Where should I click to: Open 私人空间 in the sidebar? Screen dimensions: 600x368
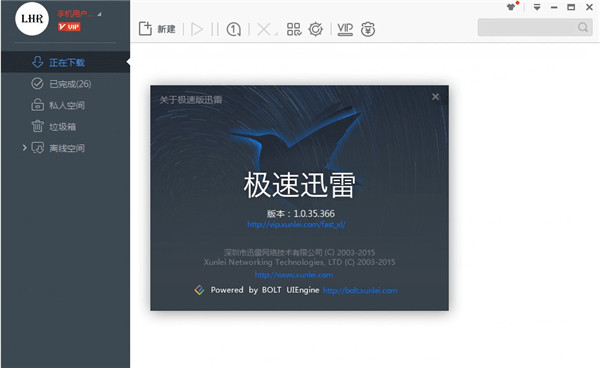pos(65,105)
